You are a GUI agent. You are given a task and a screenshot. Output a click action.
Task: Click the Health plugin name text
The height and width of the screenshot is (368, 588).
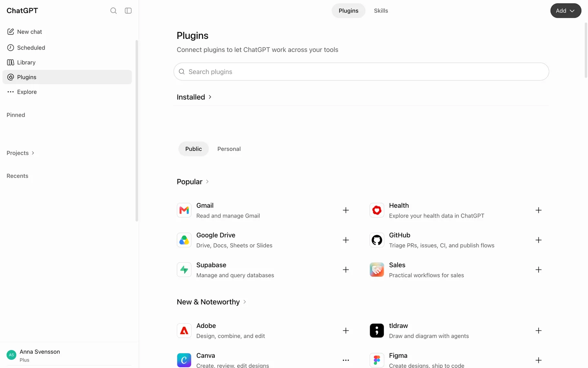[x=399, y=205]
